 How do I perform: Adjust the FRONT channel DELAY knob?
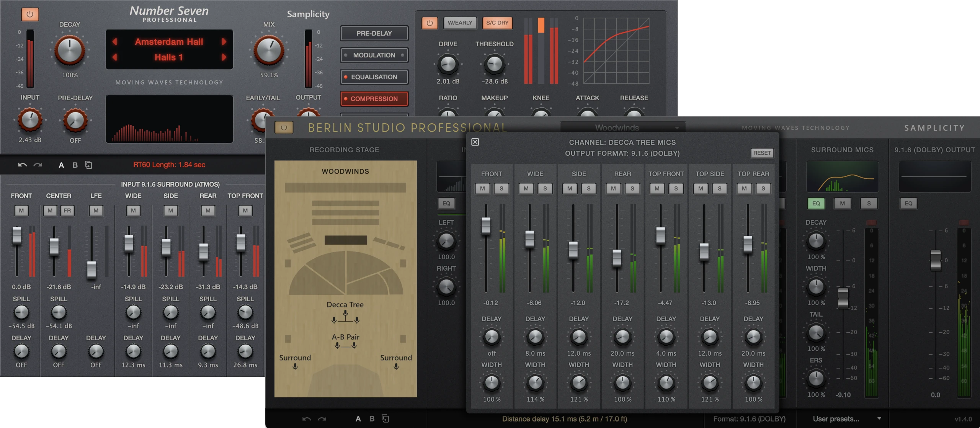pos(492,337)
